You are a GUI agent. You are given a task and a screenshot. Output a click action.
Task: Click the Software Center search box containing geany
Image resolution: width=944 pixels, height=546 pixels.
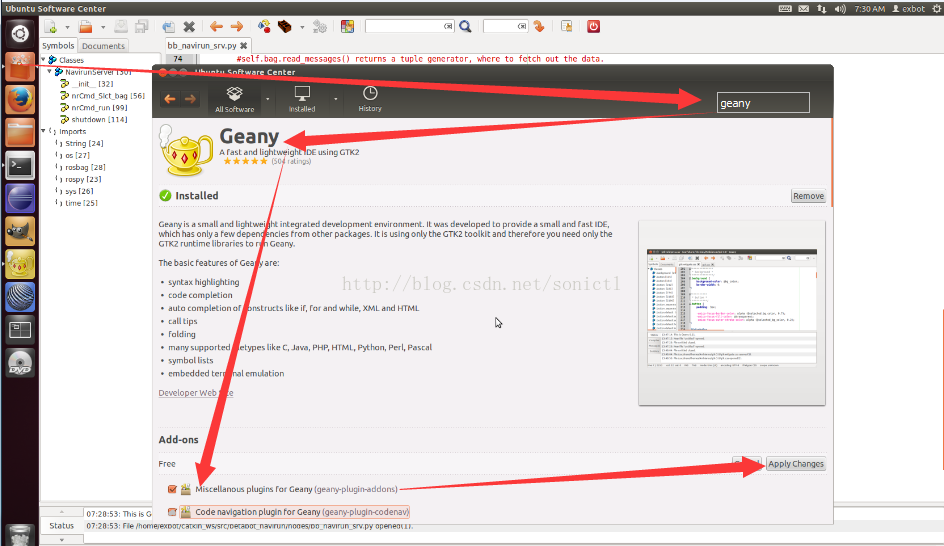point(763,103)
